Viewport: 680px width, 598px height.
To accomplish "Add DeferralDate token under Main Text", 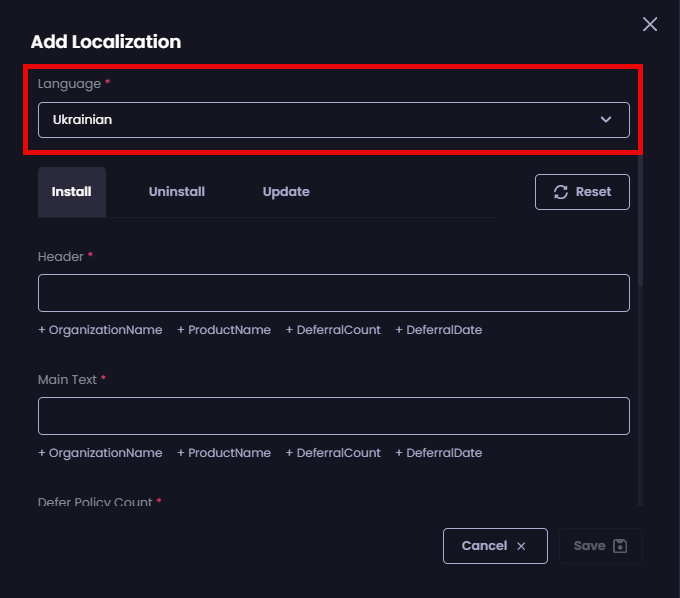I will [439, 453].
